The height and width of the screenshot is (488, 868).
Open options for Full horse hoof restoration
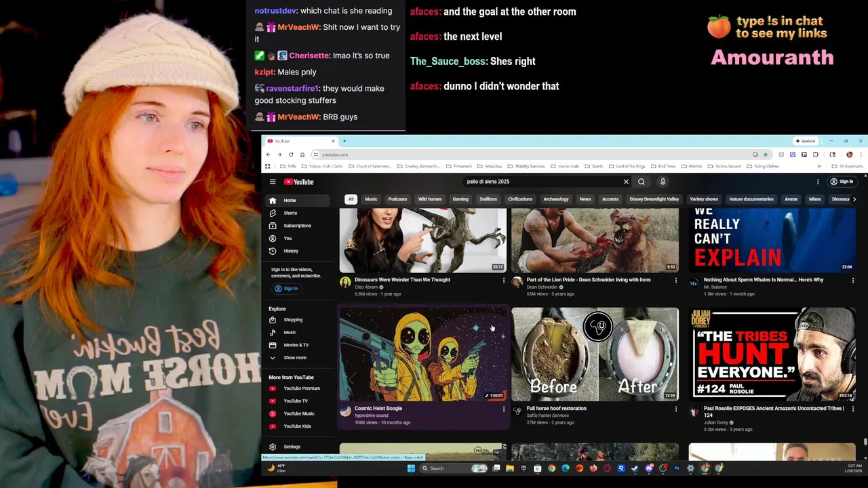click(x=675, y=409)
